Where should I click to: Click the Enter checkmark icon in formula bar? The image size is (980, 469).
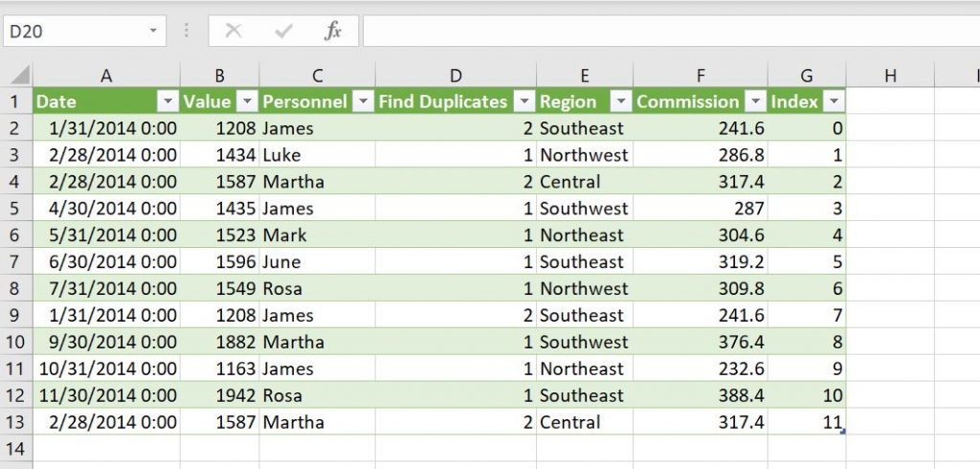282,31
